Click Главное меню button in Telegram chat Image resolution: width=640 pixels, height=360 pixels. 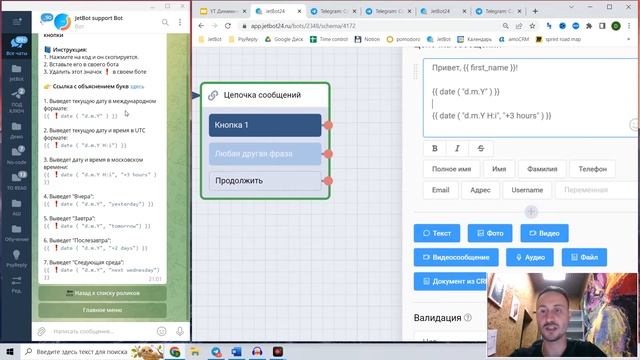[x=102, y=310]
